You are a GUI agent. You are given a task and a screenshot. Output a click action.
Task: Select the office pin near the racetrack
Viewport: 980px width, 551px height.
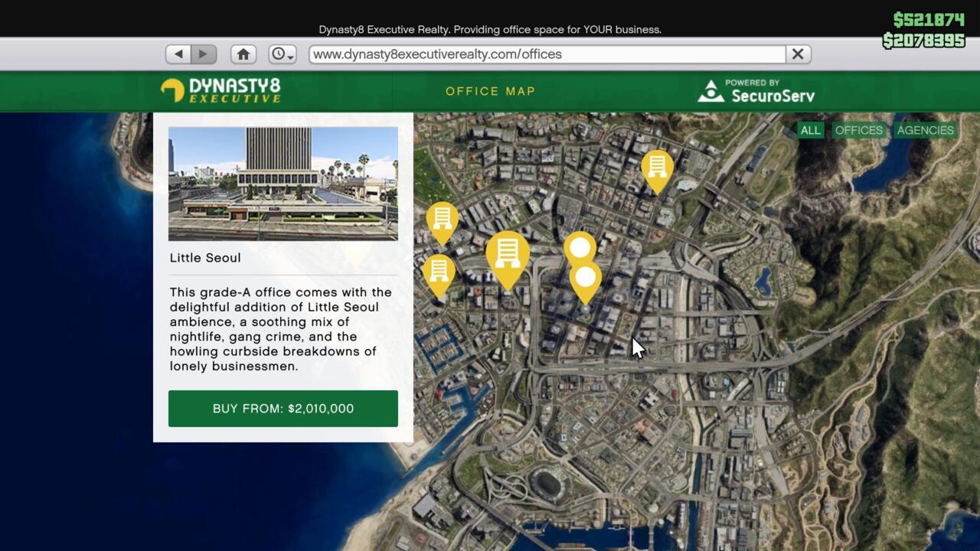point(657,168)
